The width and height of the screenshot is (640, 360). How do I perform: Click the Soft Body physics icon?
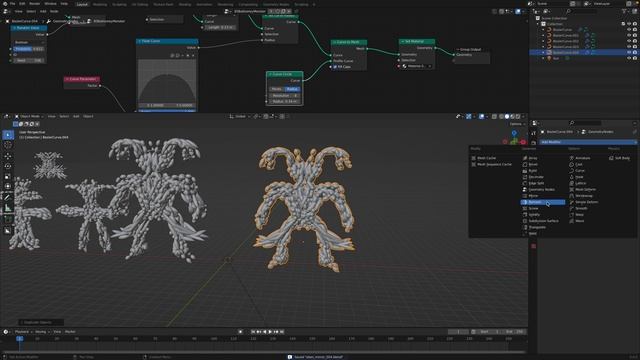click(611, 158)
